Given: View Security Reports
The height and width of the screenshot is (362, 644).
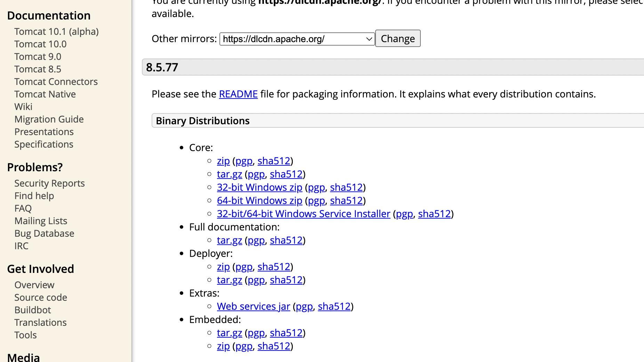Looking at the screenshot, I should [50, 183].
